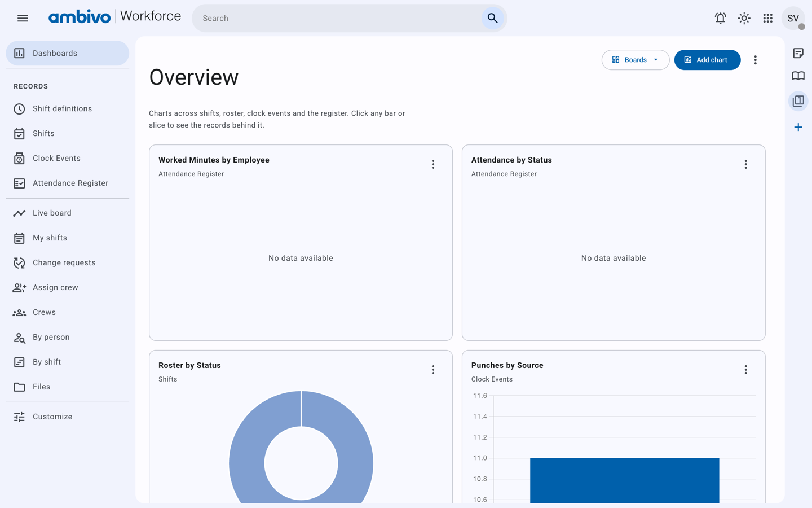This screenshot has width=812, height=508.
Task: Click the Crews group icon
Action: (x=19, y=312)
